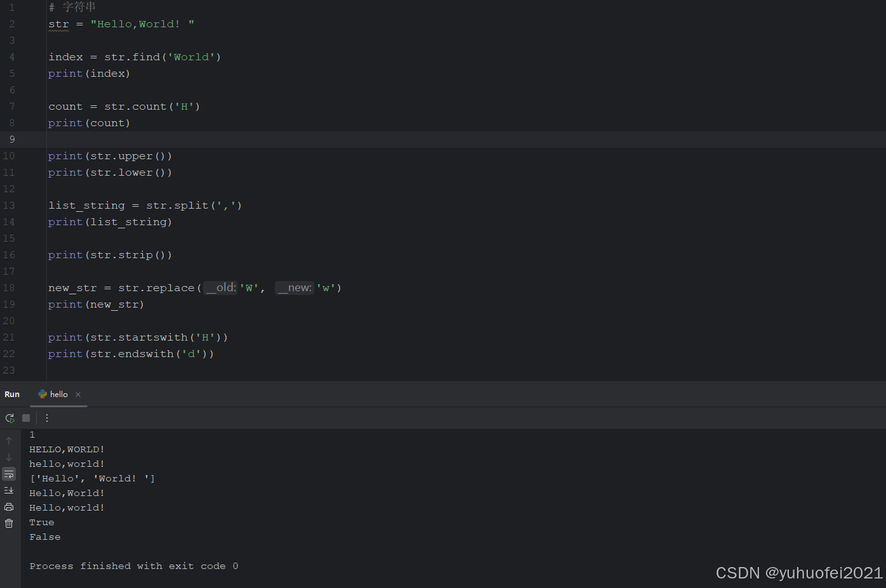Viewport: 886px width, 588px height.
Task: Click count = str.count('H') line
Action: [x=124, y=107]
